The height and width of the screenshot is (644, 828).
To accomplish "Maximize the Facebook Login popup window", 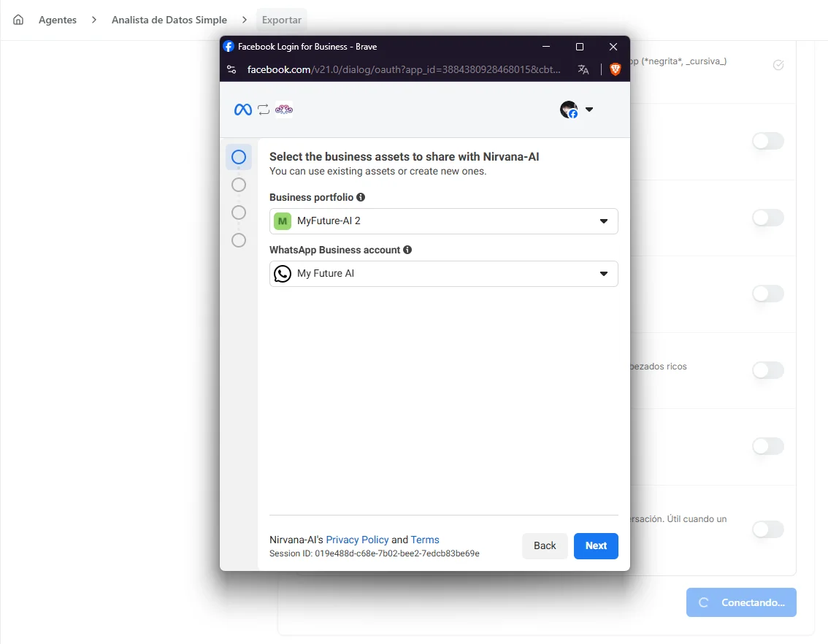I will (x=579, y=47).
